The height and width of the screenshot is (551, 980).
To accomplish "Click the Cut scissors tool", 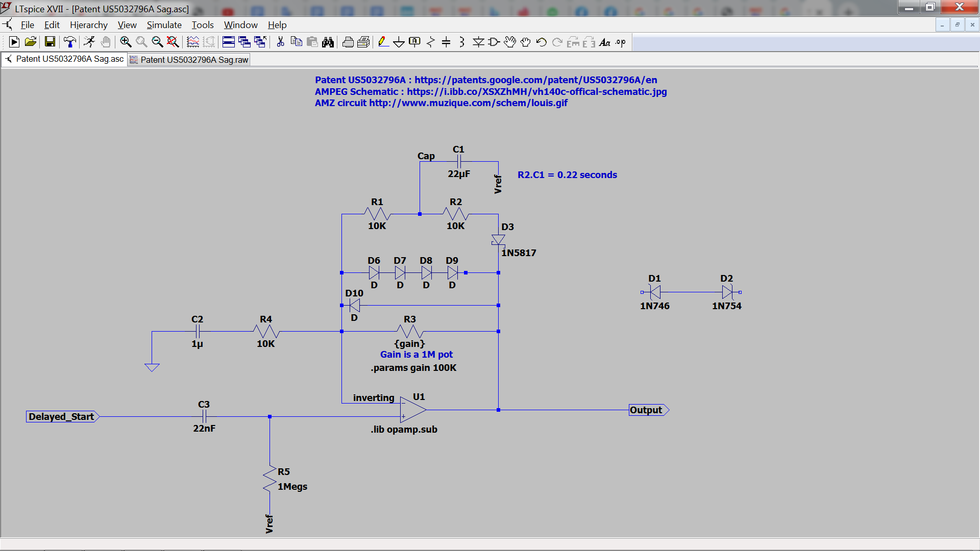I will pyautogui.click(x=280, y=42).
